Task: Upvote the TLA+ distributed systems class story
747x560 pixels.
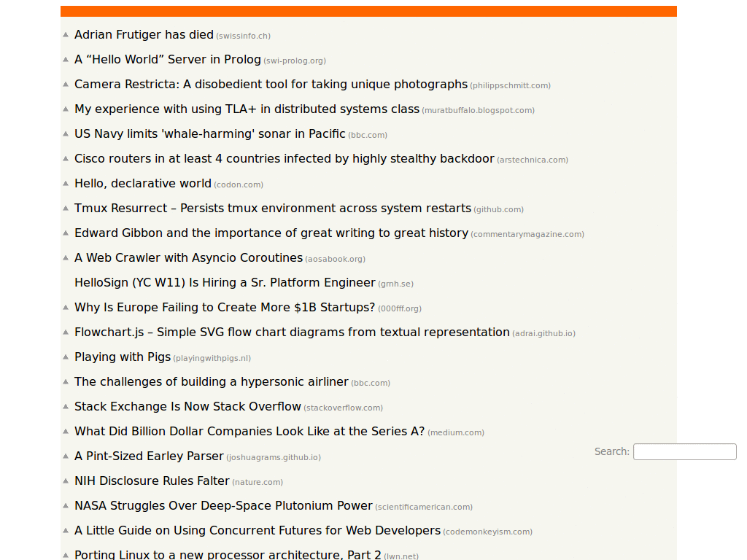Action: click(x=66, y=109)
